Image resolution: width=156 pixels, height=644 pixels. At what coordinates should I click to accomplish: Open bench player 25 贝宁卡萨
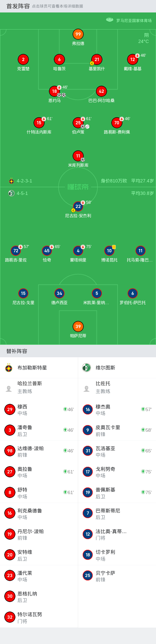[x=117, y=575]
